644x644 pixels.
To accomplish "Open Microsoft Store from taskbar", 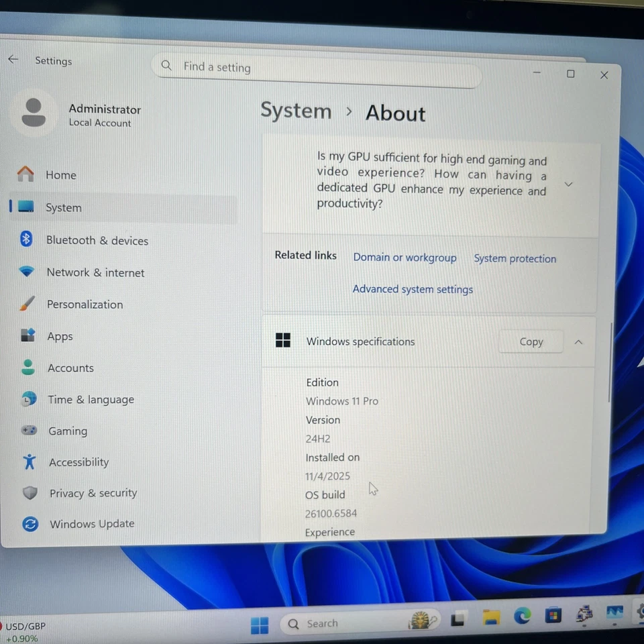I will pyautogui.click(x=553, y=615).
